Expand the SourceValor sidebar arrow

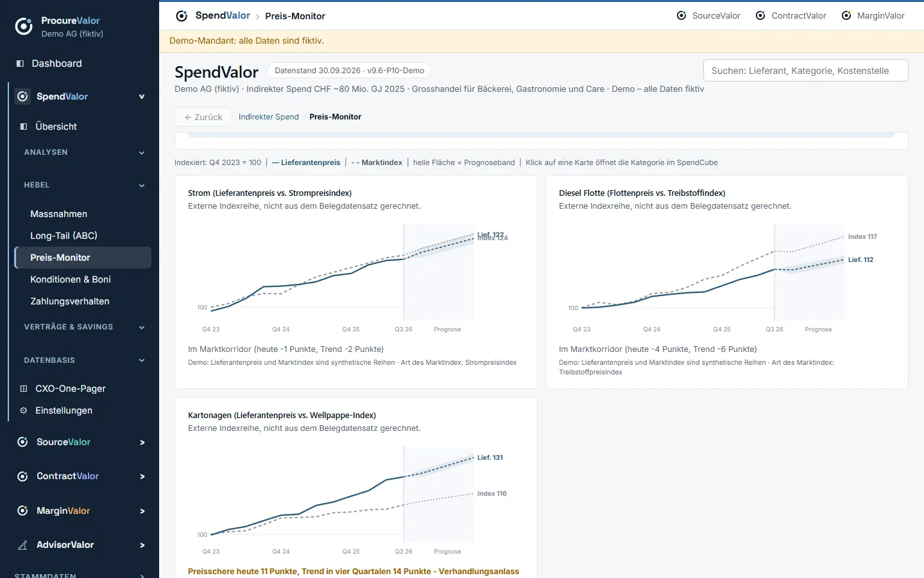pos(142,442)
